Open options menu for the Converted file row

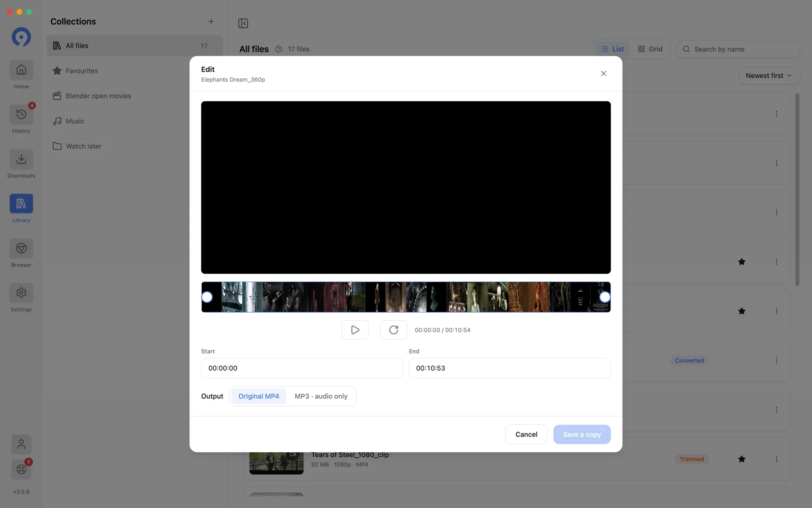tap(777, 360)
